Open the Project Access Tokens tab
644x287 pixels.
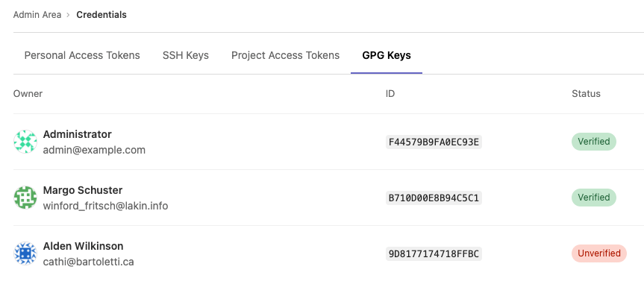click(x=286, y=55)
